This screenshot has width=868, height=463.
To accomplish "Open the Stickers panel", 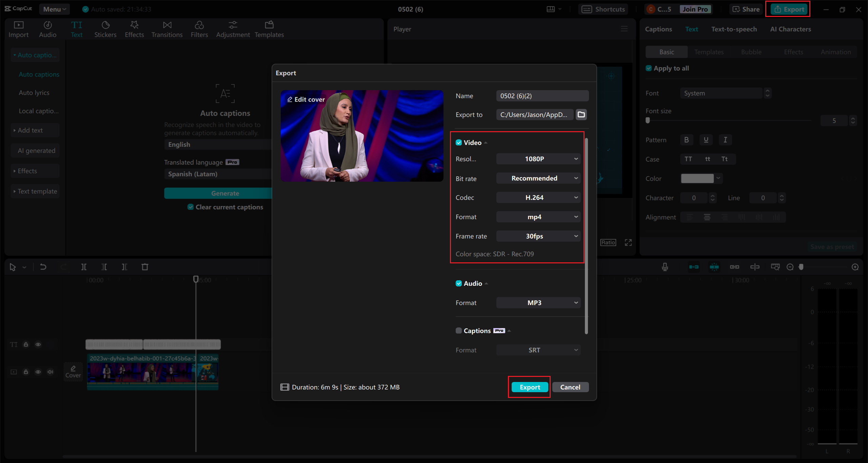I will click(x=105, y=29).
